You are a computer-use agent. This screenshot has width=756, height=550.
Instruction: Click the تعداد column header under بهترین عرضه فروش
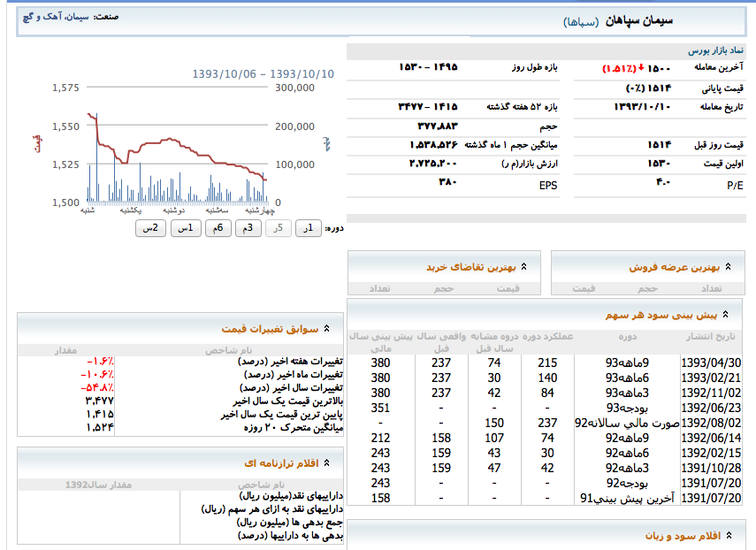(712, 288)
